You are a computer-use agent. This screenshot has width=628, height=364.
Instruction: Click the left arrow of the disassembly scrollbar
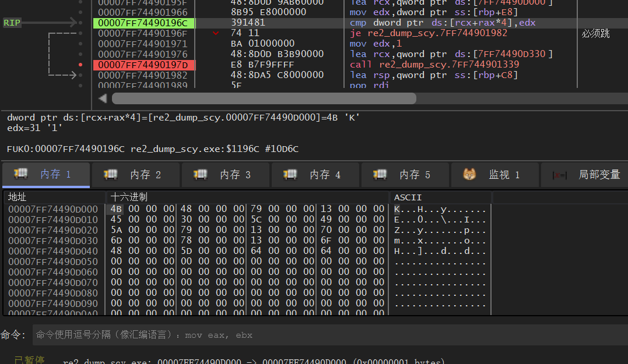click(102, 98)
